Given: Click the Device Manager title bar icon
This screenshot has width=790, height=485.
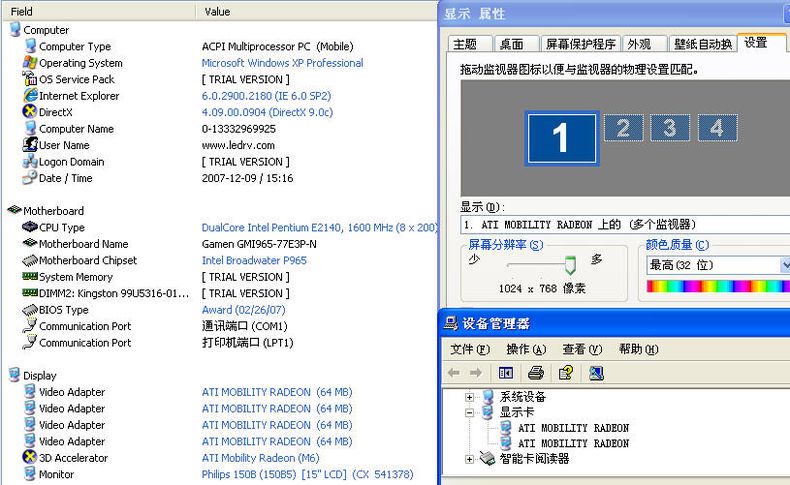Looking at the screenshot, I should (x=450, y=323).
